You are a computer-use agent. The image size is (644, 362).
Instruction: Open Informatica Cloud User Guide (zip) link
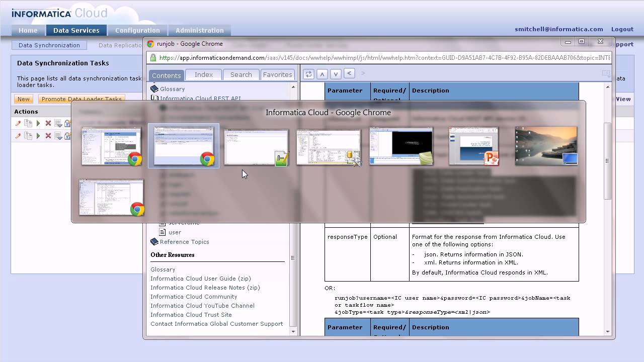tap(201, 279)
